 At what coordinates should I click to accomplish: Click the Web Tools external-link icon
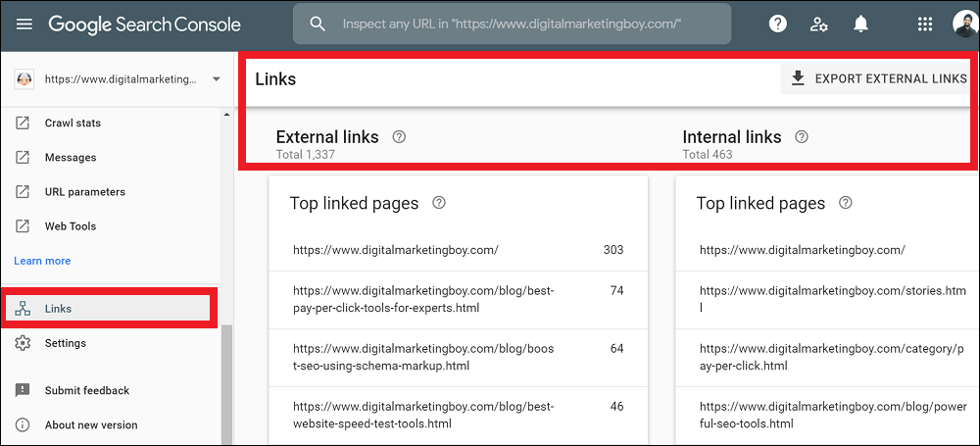(x=23, y=226)
